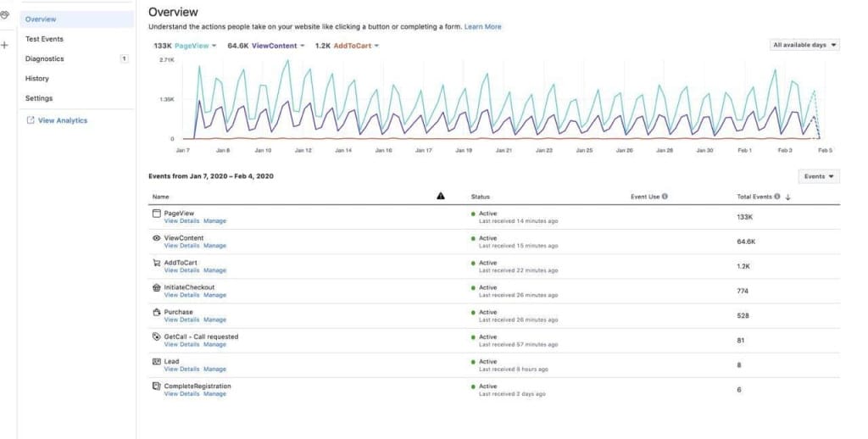Click the Lead event icon
This screenshot has height=439, width=868.
click(157, 361)
